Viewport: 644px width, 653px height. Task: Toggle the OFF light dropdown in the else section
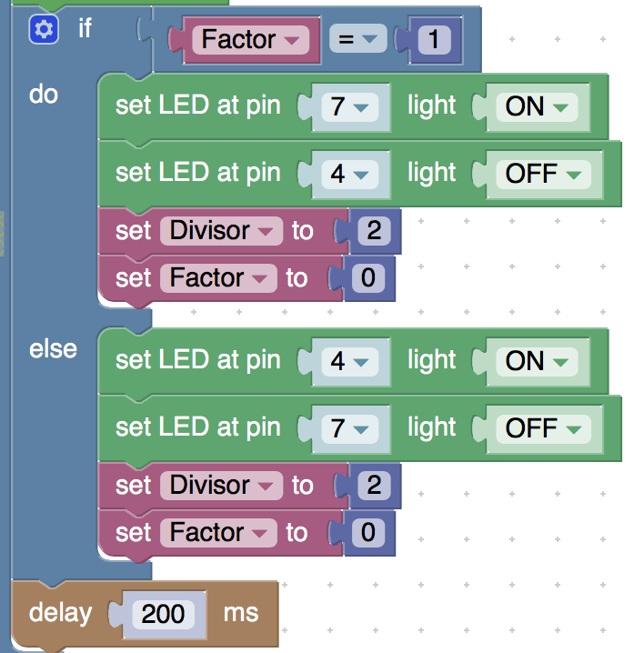pos(543,428)
